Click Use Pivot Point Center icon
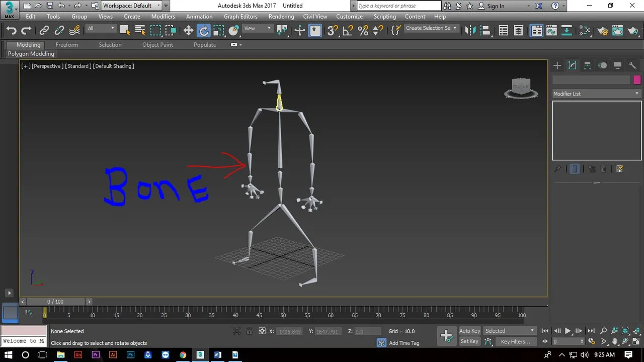This screenshot has height=362, width=644. (282, 31)
